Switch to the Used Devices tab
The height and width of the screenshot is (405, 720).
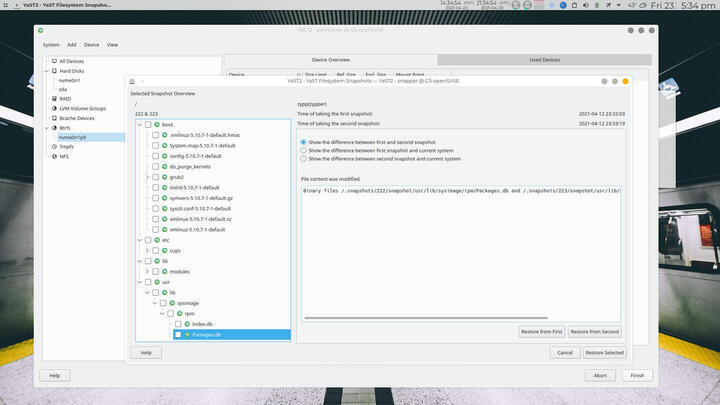545,60
